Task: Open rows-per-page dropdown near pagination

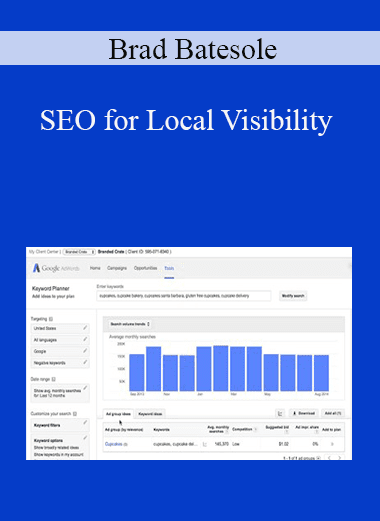Action: point(319,458)
